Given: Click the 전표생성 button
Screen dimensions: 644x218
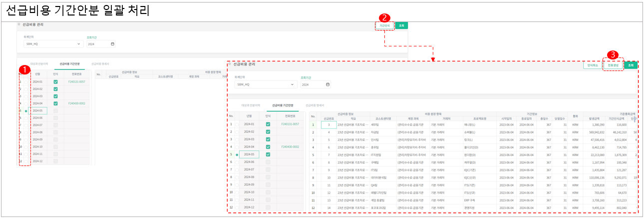Looking at the screenshot, I should click(613, 65).
